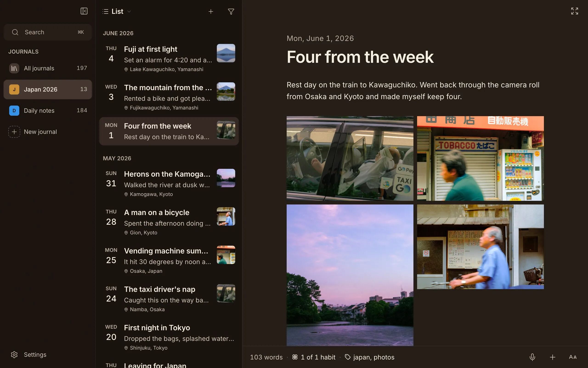Click the tag icon beside japan, photos

(348, 357)
